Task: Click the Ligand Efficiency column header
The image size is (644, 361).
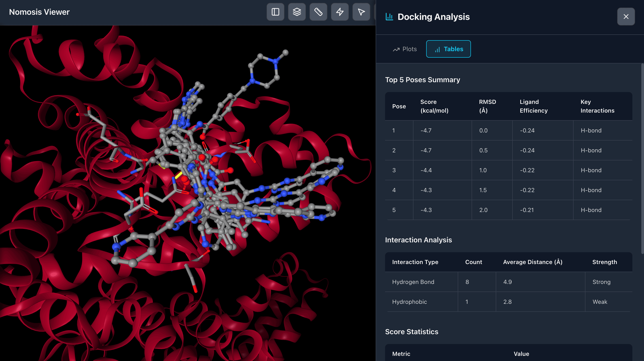Action: tap(534, 106)
